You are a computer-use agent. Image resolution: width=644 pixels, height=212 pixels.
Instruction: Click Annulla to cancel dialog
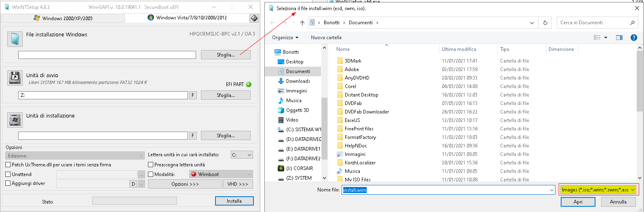tap(618, 202)
